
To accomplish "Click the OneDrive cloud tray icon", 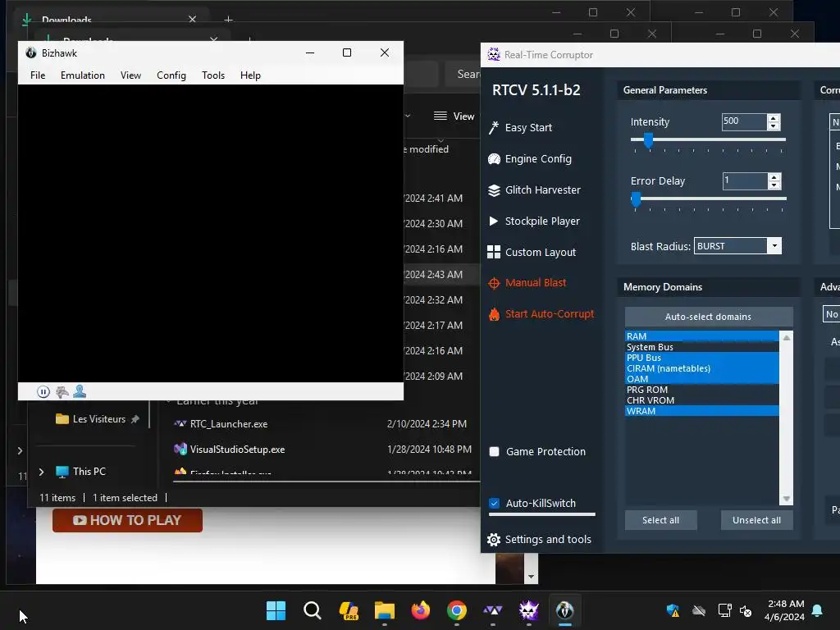I will (699, 610).
